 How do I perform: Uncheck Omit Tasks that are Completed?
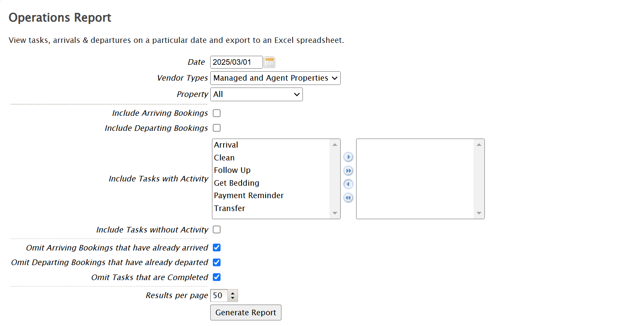[217, 277]
